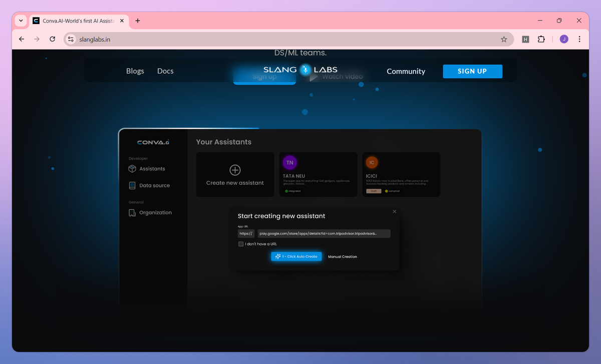601x364 pixels.
Task: Go to the Community page
Action: [406, 71]
